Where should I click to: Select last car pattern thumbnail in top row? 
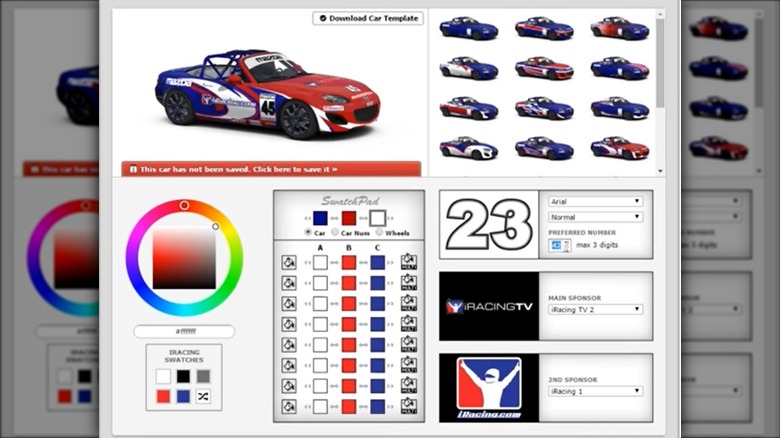620,28
